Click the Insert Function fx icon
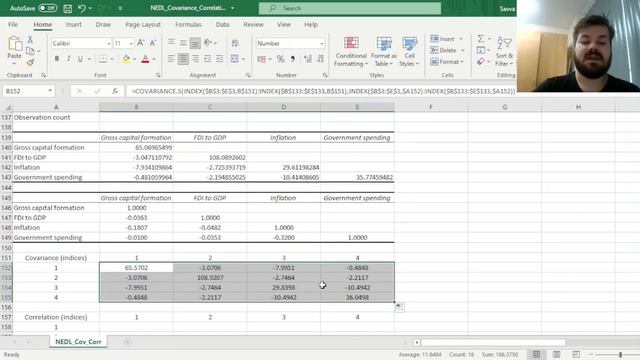Screen dimensions: 640x360 pyautogui.click(x=115, y=91)
